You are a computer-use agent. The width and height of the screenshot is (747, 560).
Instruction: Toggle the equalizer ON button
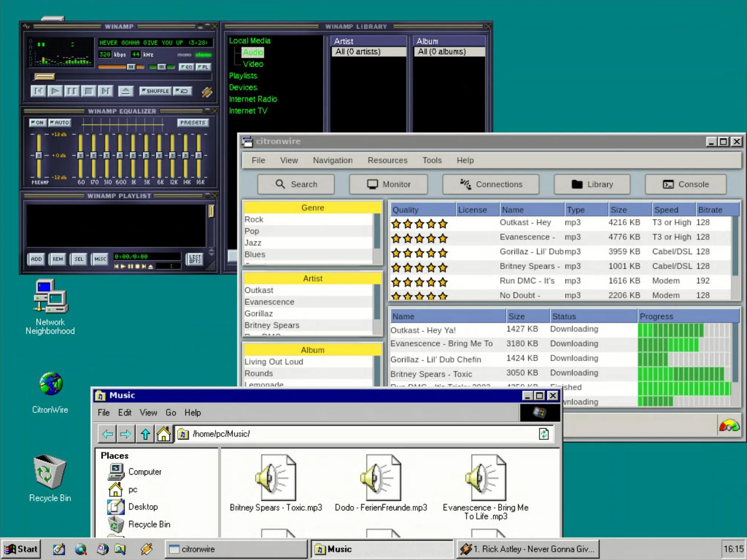[38, 122]
